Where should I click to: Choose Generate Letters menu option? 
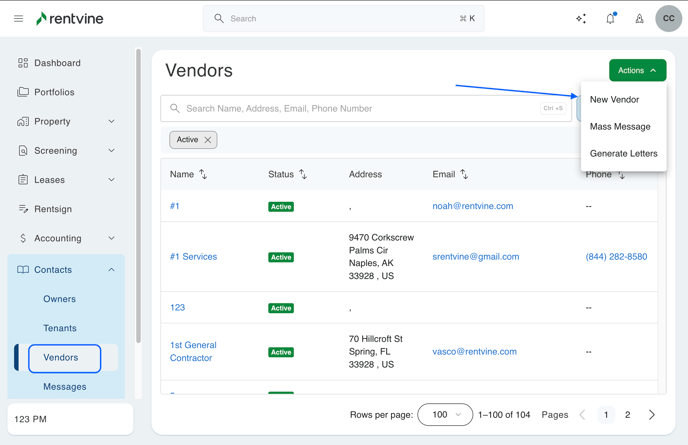click(x=623, y=154)
